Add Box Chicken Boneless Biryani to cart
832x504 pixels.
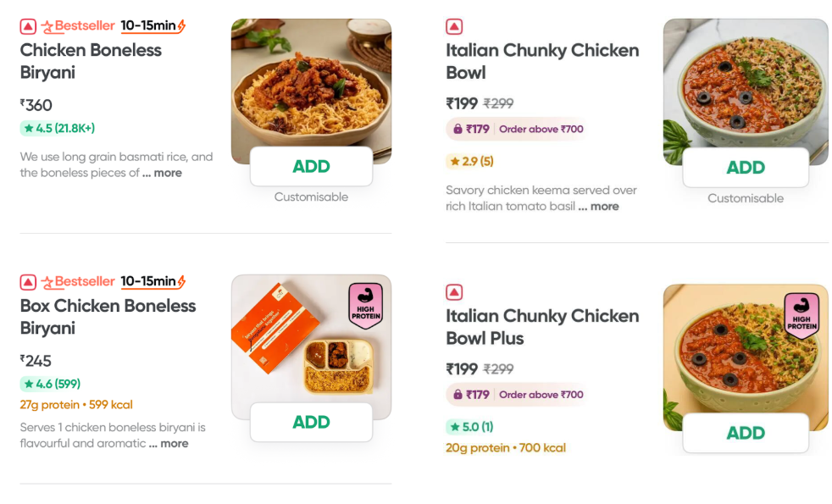311,422
